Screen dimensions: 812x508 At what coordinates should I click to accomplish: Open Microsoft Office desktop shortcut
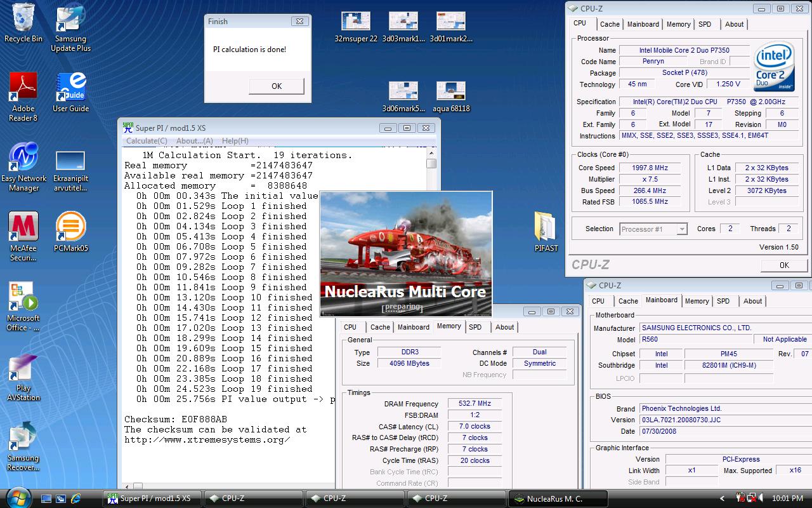click(23, 307)
